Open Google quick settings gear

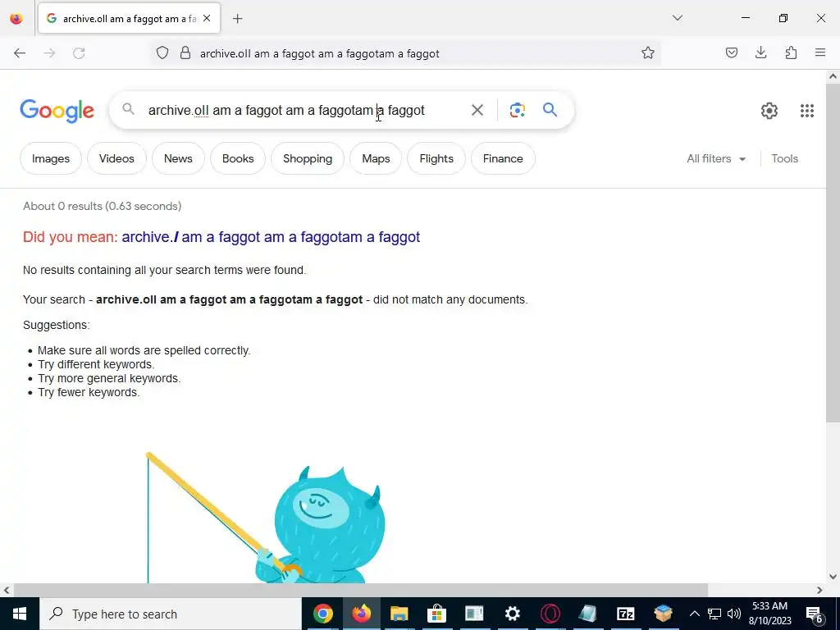[769, 111]
